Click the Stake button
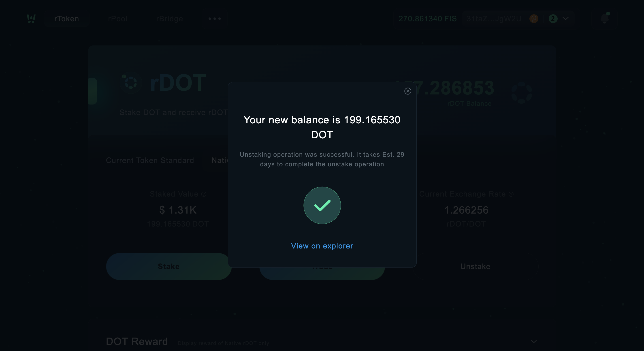Screen dimensions: 644x351 [169, 266]
